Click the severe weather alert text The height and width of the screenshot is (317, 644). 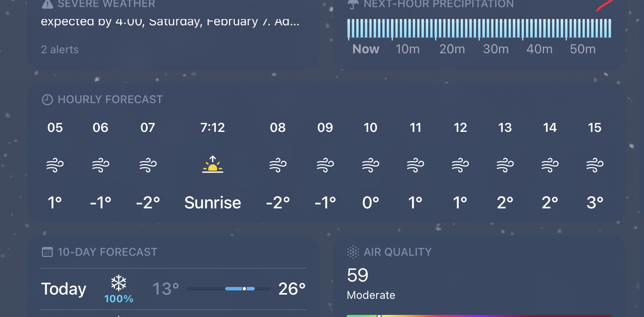170,22
